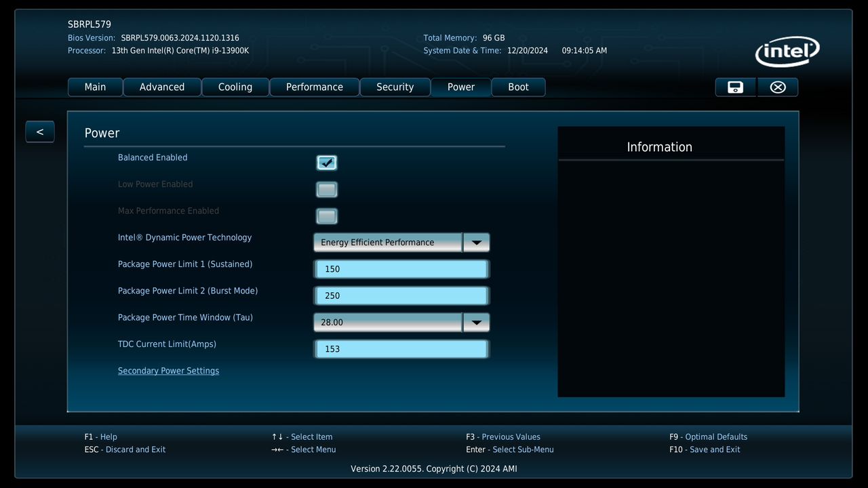Go to the Cooling tab
Screen dimensions: 868x488
pos(235,87)
